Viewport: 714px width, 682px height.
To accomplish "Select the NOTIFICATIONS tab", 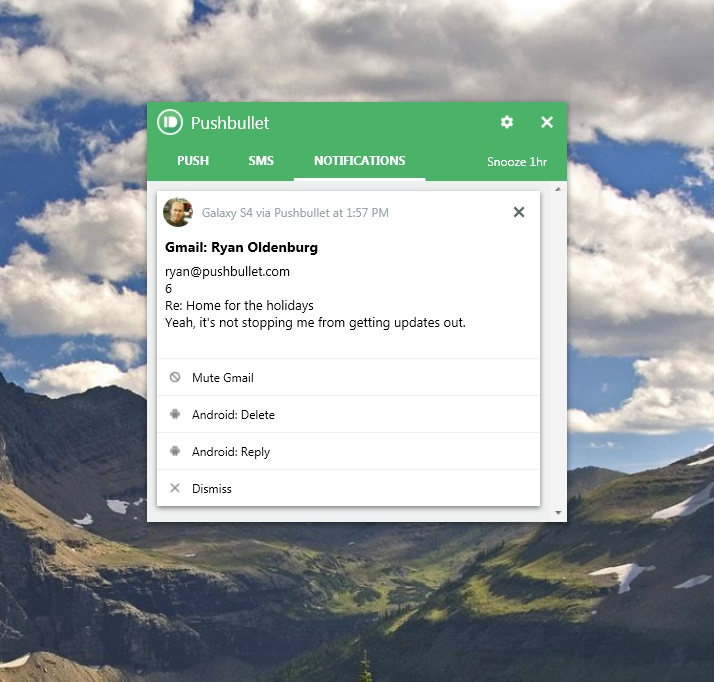I will tap(359, 161).
